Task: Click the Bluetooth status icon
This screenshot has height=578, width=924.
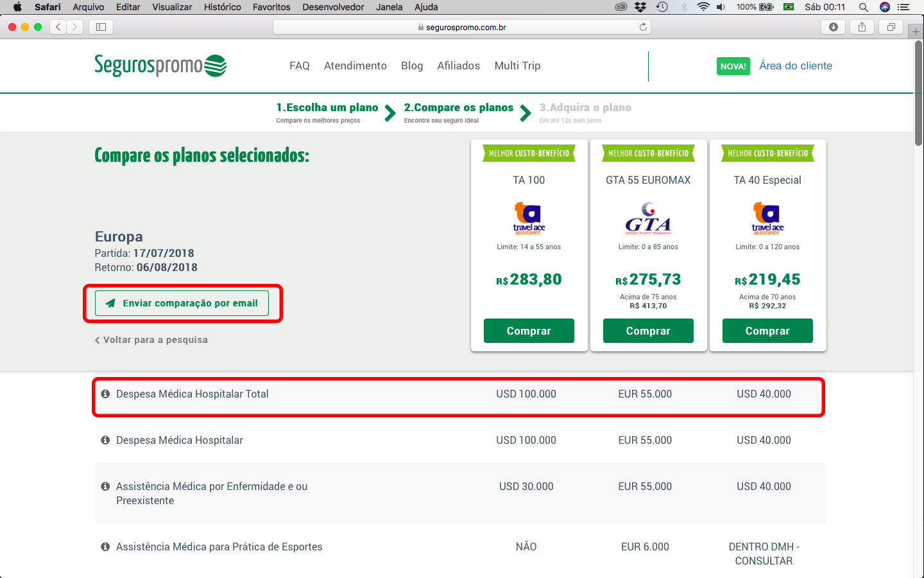Action: click(684, 7)
